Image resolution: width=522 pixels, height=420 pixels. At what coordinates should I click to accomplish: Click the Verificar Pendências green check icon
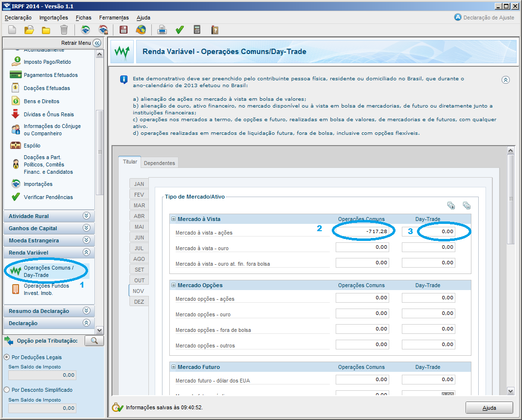[x=16, y=197]
